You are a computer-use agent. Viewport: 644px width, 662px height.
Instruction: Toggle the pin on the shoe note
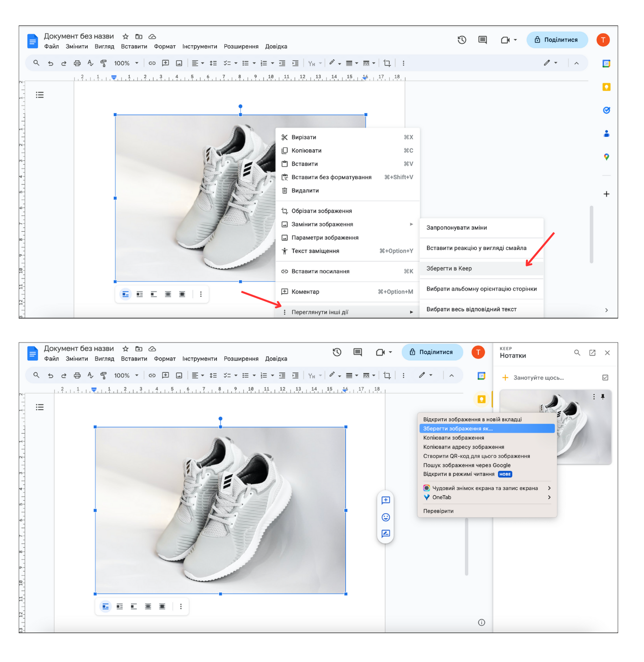point(603,397)
